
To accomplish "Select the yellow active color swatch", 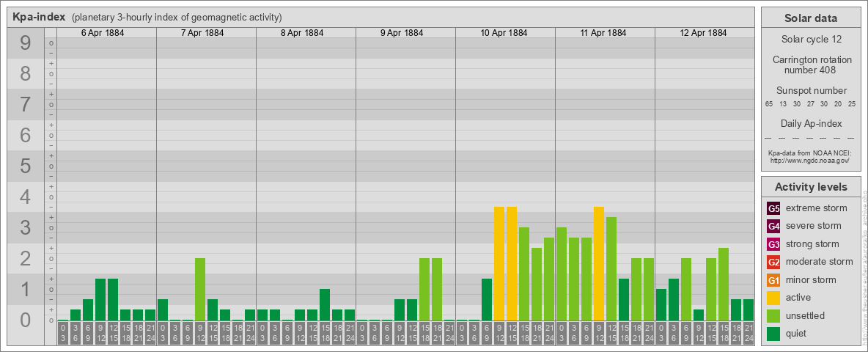I will pyautogui.click(x=773, y=298).
